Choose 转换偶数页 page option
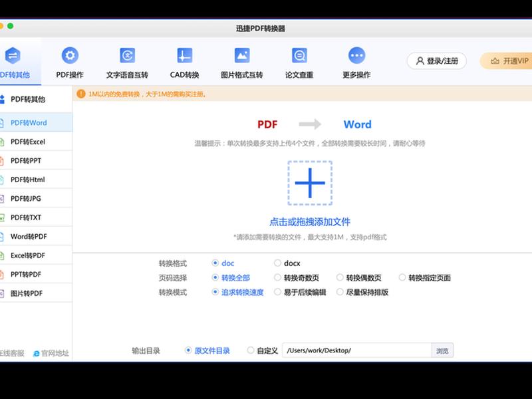This screenshot has width=532, height=399. 340,277
